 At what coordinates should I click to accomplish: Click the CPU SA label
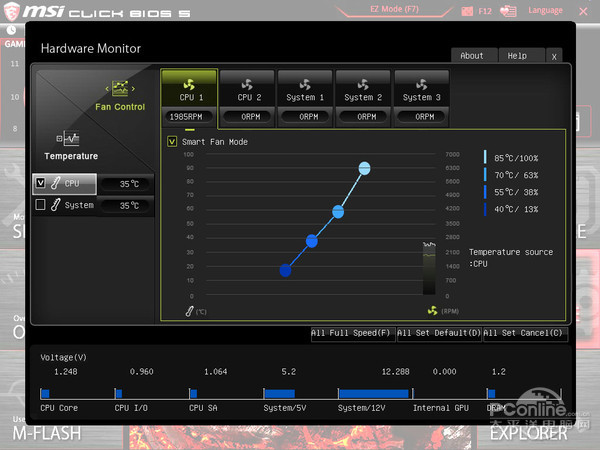[x=203, y=408]
